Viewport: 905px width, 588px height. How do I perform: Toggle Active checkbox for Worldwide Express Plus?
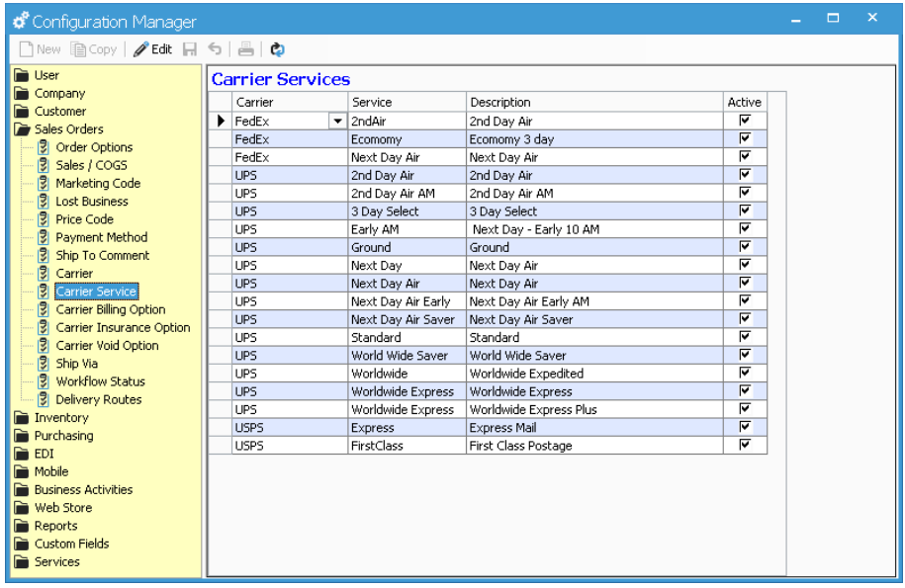coord(745,408)
